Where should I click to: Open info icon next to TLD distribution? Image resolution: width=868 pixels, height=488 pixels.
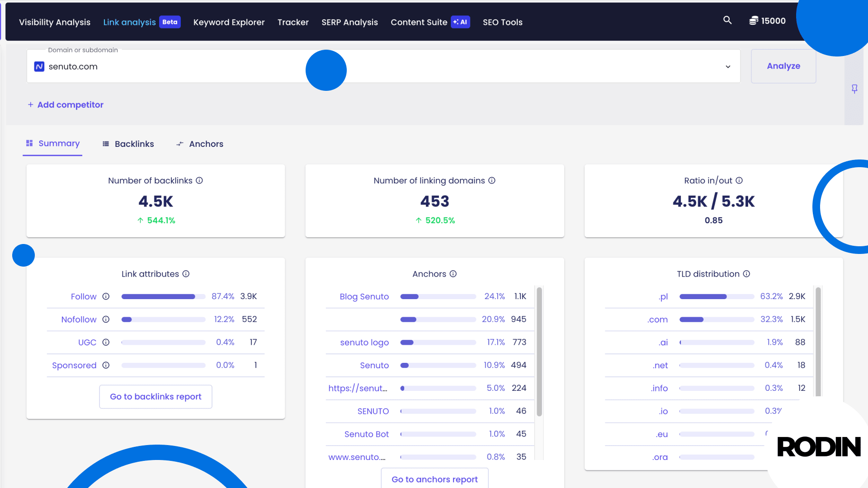click(x=746, y=274)
